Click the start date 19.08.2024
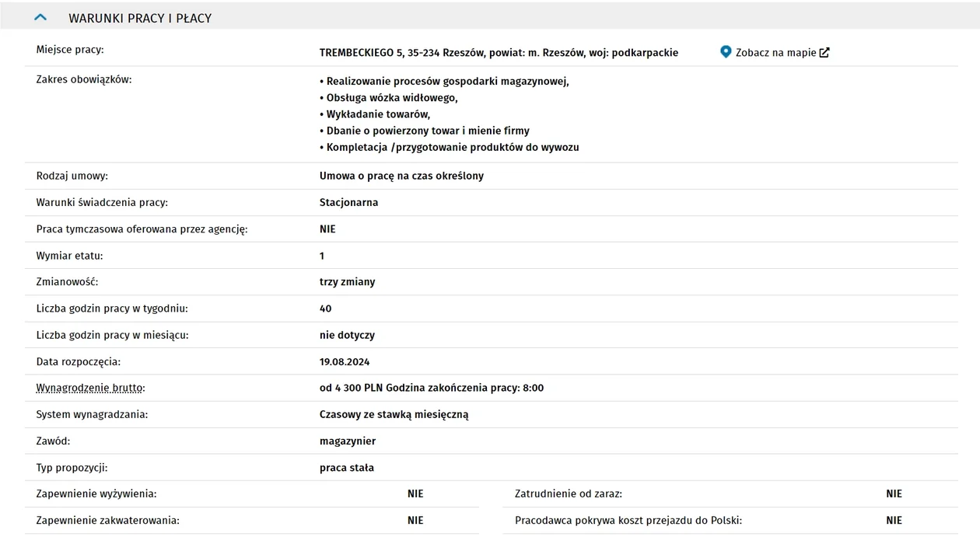The width and height of the screenshot is (980, 537). 345,361
